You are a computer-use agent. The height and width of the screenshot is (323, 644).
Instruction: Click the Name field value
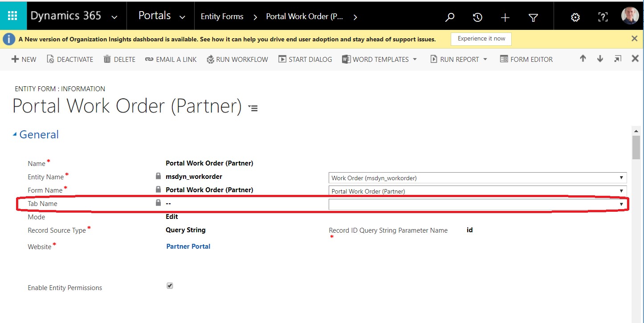209,163
